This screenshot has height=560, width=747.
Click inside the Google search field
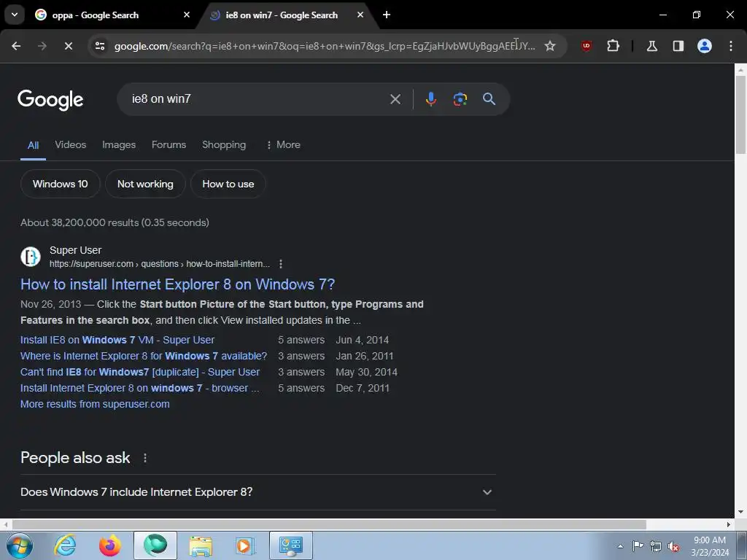[x=258, y=99]
